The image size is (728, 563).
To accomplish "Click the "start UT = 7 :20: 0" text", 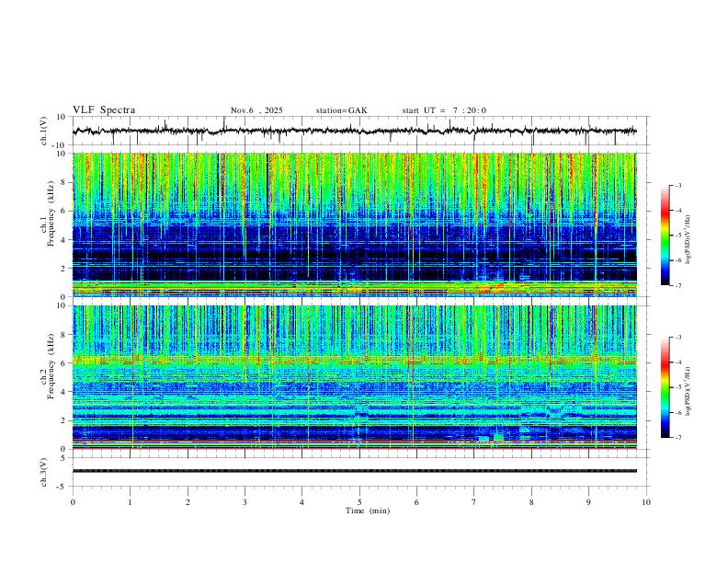I will click(444, 110).
